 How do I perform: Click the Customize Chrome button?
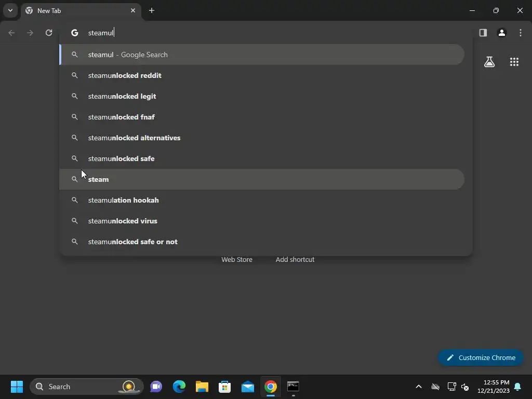(x=481, y=357)
